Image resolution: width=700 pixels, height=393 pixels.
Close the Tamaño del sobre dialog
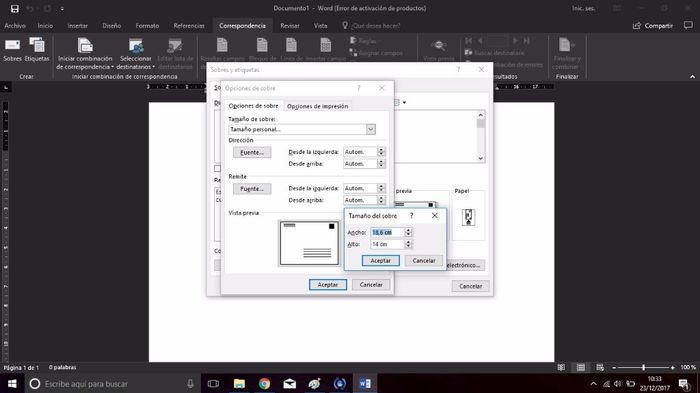click(435, 216)
